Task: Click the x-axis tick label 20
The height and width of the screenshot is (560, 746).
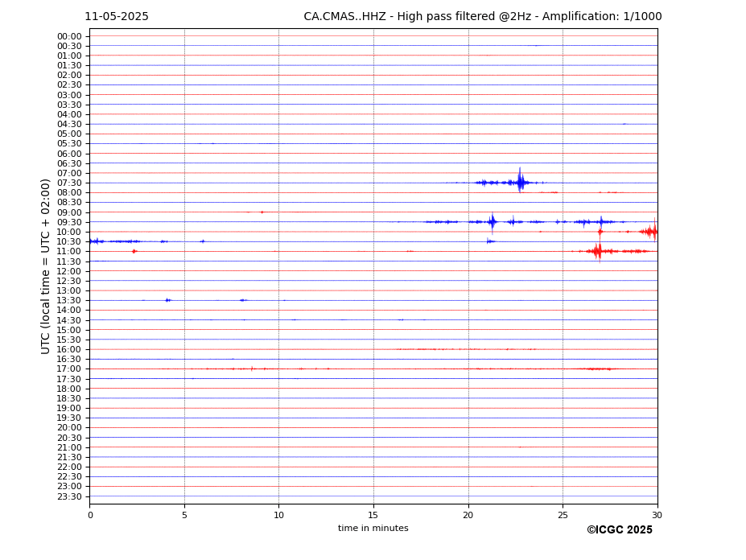Action: [468, 515]
